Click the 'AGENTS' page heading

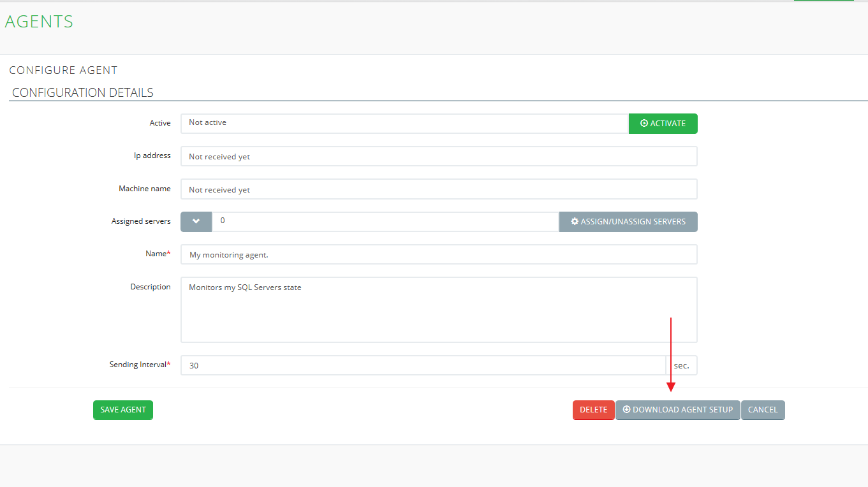(39, 22)
